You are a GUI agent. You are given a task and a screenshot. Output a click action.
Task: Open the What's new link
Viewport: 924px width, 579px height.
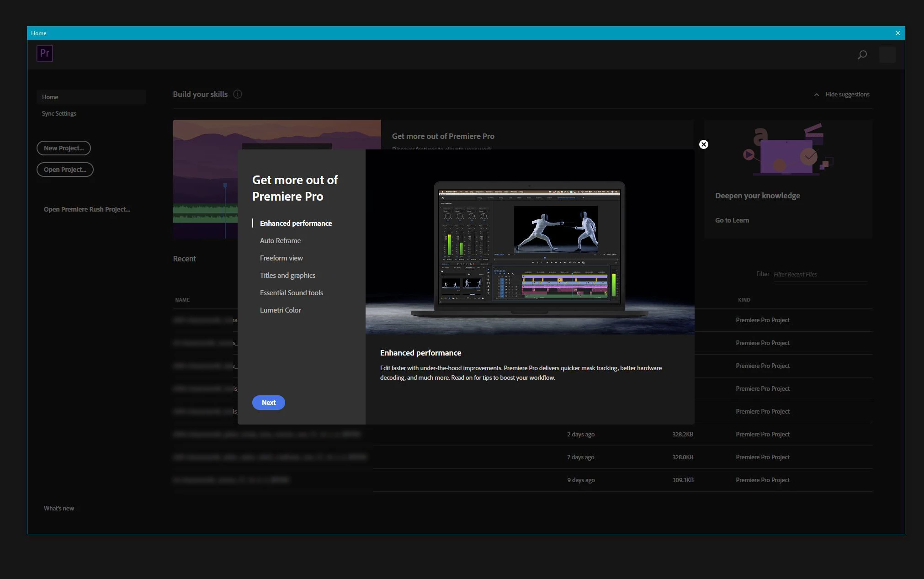point(59,508)
